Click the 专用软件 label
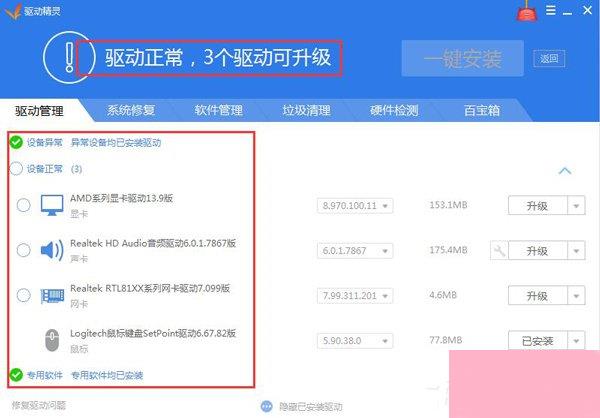600x418 pixels. point(45,376)
